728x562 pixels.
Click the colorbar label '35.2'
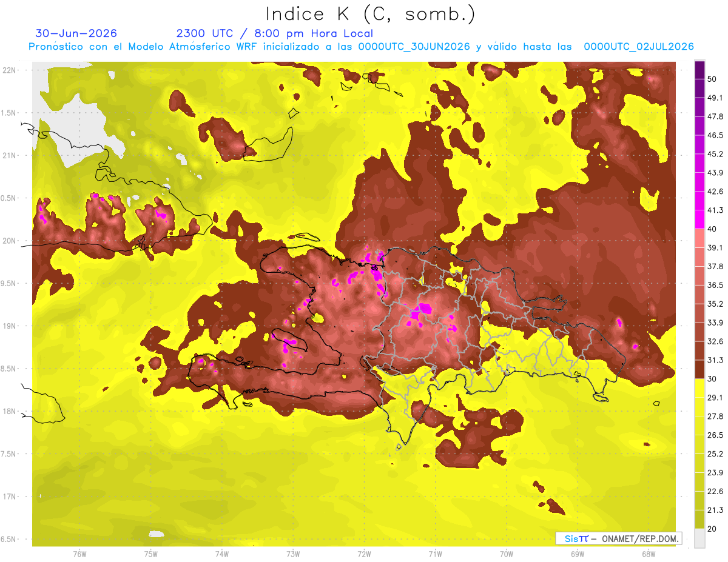coord(715,304)
